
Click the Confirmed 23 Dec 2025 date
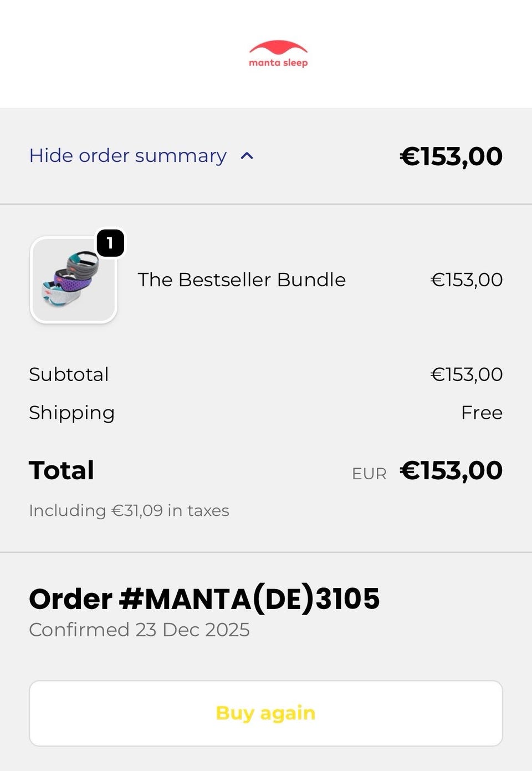139,630
